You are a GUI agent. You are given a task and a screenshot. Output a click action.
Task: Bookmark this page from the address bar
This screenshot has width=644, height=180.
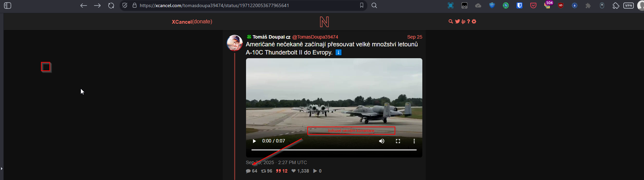361,5
